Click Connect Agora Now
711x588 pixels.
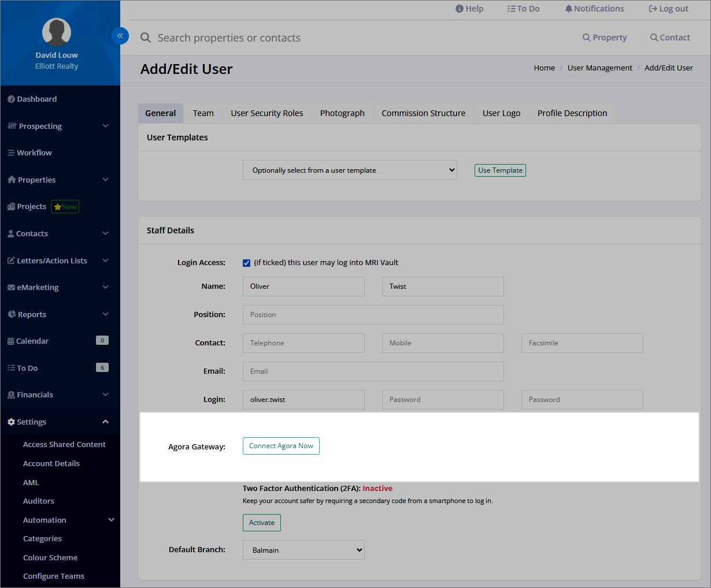click(281, 446)
